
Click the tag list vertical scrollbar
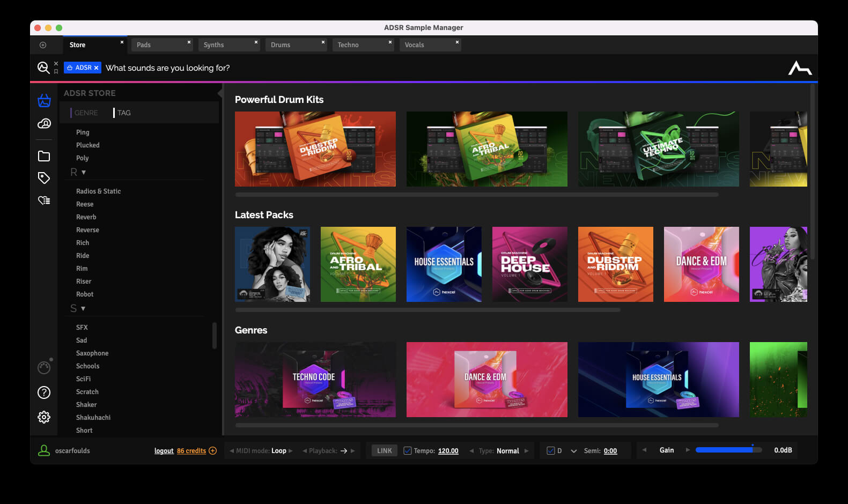pos(214,336)
